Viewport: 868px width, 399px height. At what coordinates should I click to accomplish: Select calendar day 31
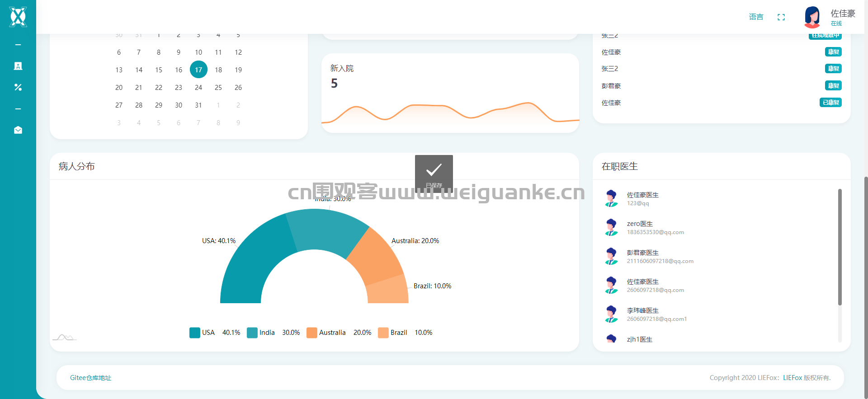198,105
